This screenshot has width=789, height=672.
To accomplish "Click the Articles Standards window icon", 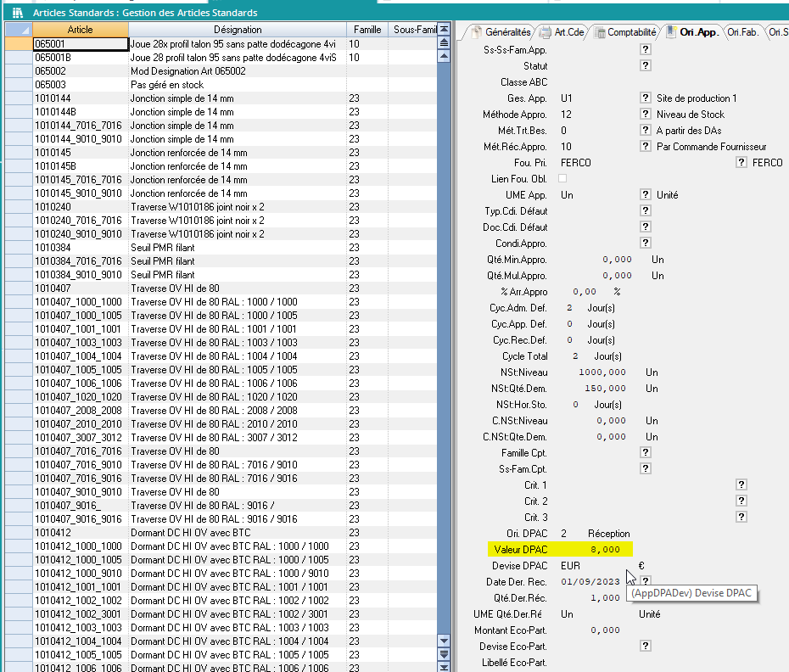I will point(17,13).
